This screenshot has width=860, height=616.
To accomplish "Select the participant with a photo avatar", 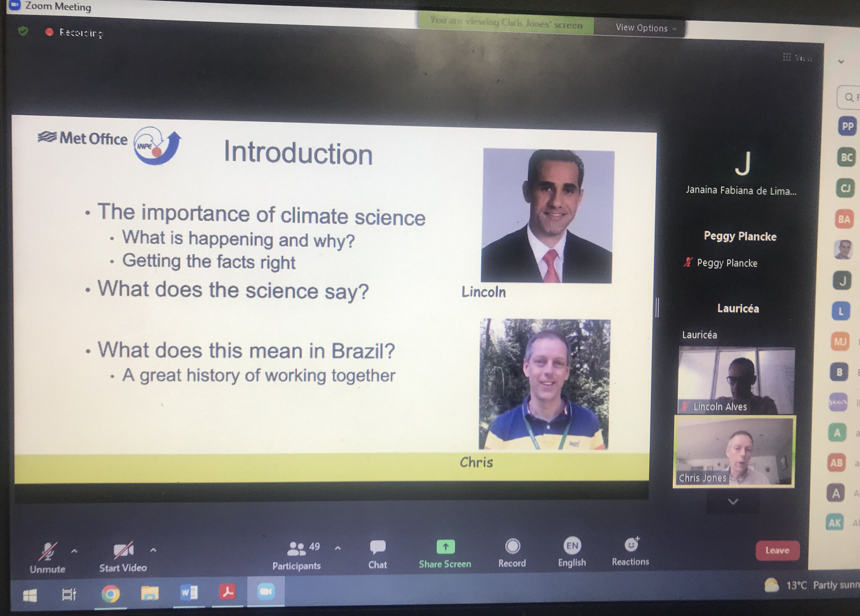I will point(843,249).
